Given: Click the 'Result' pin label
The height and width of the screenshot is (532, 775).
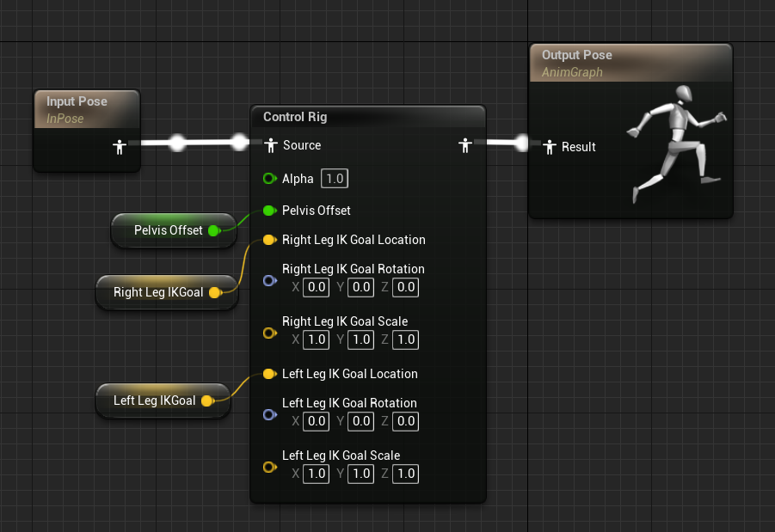Looking at the screenshot, I should click(579, 147).
